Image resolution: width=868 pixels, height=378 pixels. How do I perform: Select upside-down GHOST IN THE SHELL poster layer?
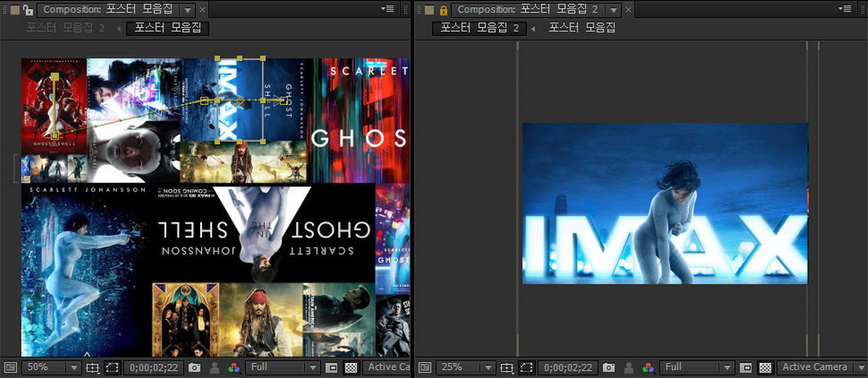point(263,233)
